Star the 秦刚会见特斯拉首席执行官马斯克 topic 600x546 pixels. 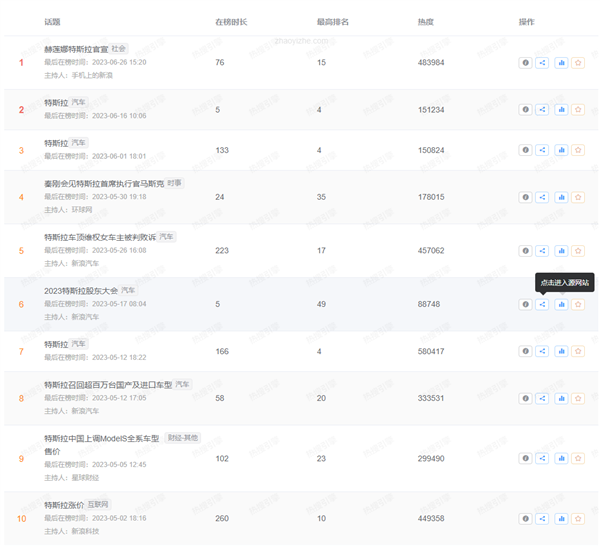[578, 198]
